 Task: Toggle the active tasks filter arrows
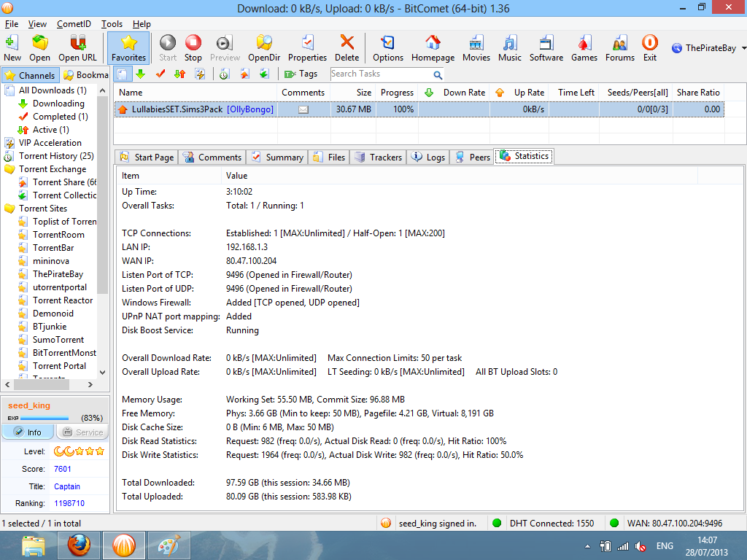180,74
